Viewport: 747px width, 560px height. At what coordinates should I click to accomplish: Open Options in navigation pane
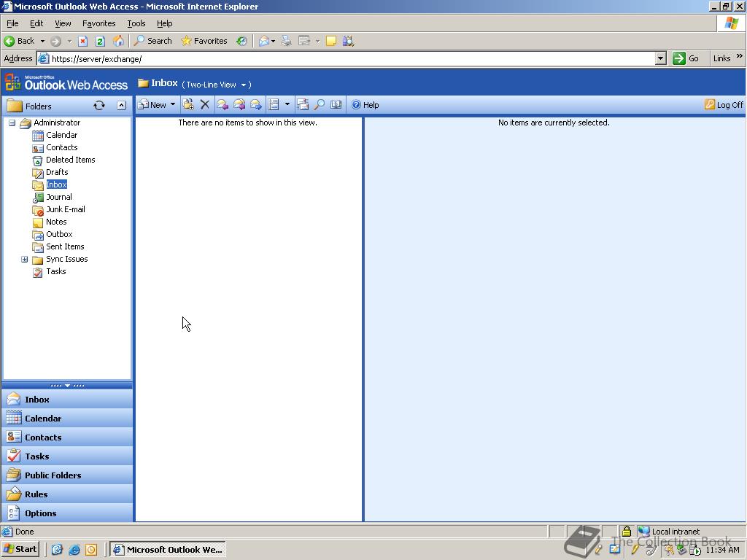point(67,513)
